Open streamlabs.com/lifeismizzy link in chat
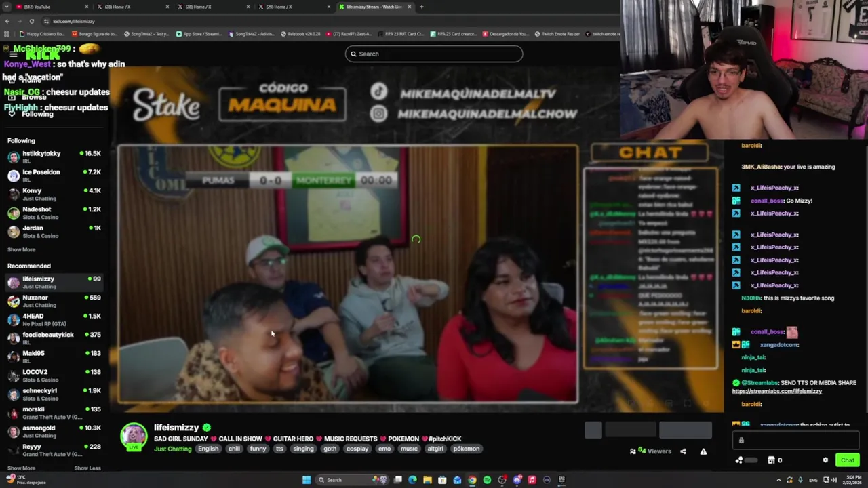Viewport: 868px width, 488px height. click(x=777, y=391)
